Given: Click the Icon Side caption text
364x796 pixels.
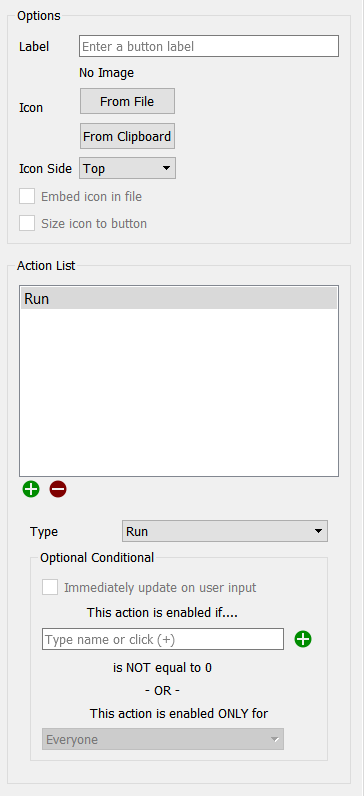Looking at the screenshot, I should coord(45,169).
